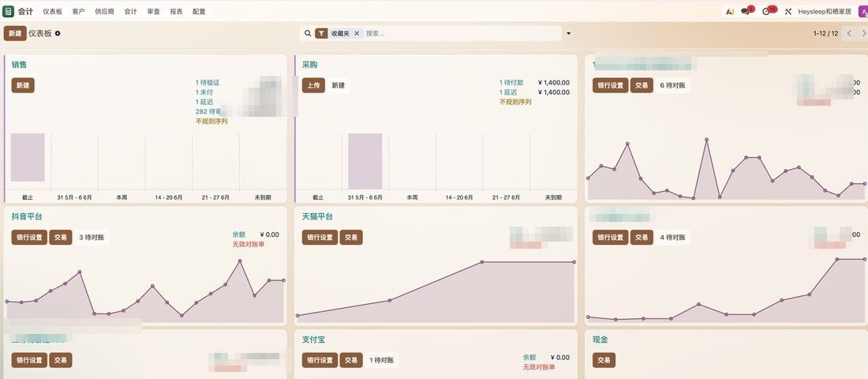The height and width of the screenshot is (379, 868).
Task: Click 银行设置 in the 抖音平台 card
Action: point(29,237)
